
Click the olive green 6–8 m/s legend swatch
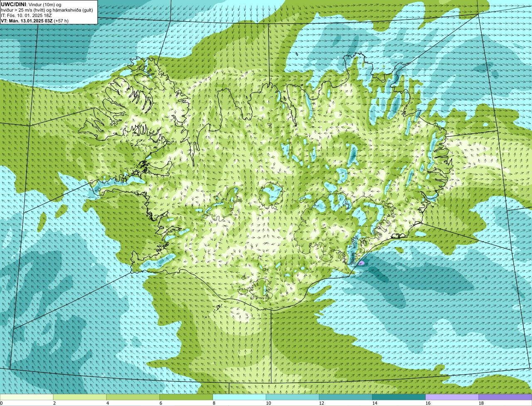186,397
